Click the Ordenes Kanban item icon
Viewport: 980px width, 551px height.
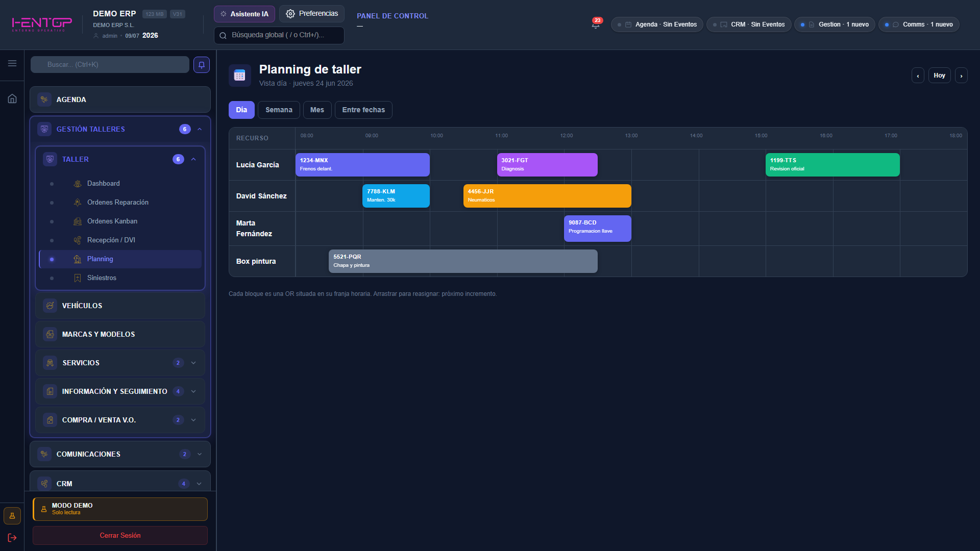78,221
